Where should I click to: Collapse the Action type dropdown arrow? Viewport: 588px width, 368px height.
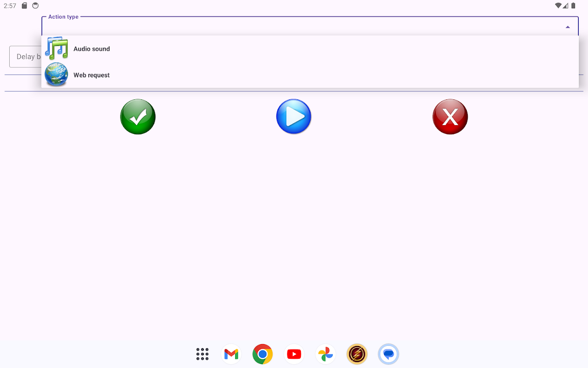tap(568, 27)
